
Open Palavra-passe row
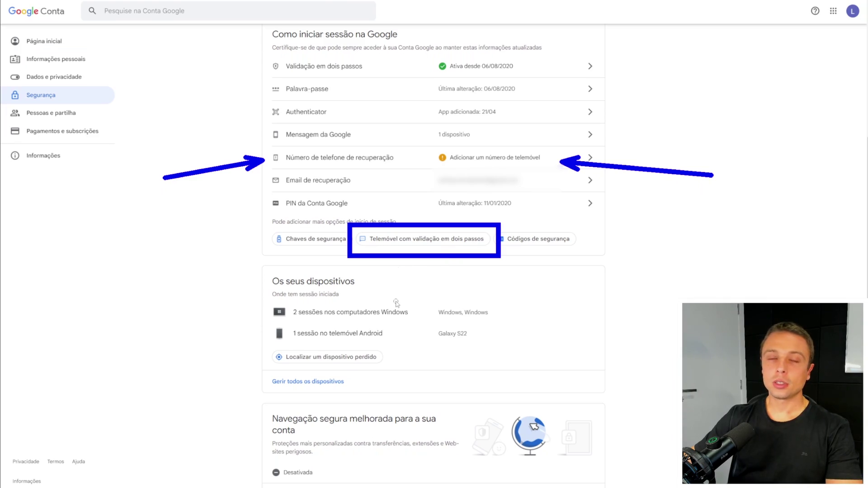(x=433, y=89)
